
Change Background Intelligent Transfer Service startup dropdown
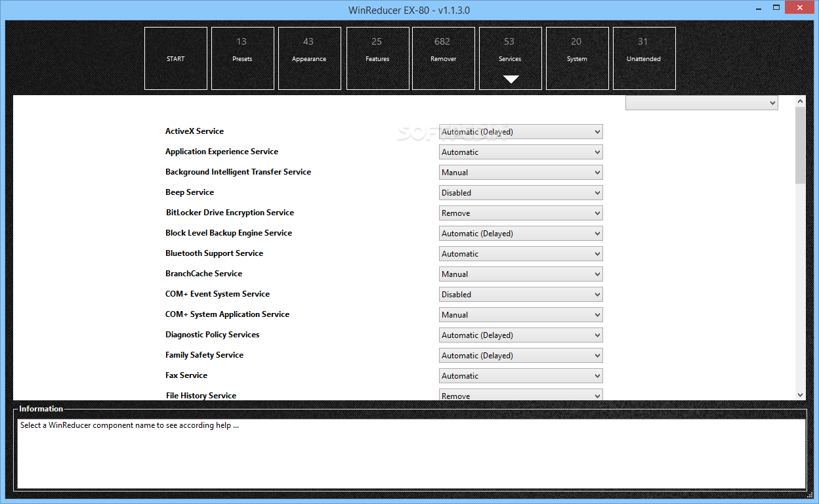coord(521,173)
